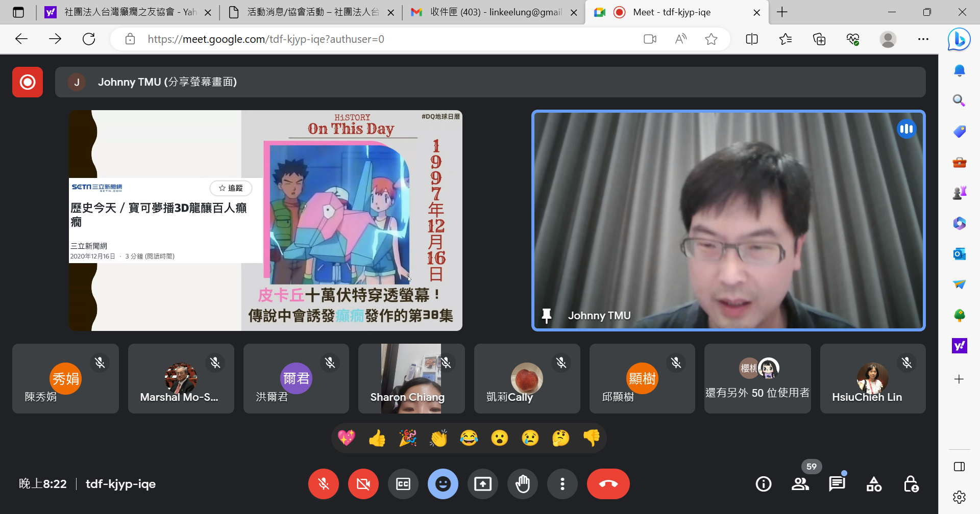Leave the call with the red hang-up button
Image resolution: width=980 pixels, height=514 pixels.
(x=608, y=484)
